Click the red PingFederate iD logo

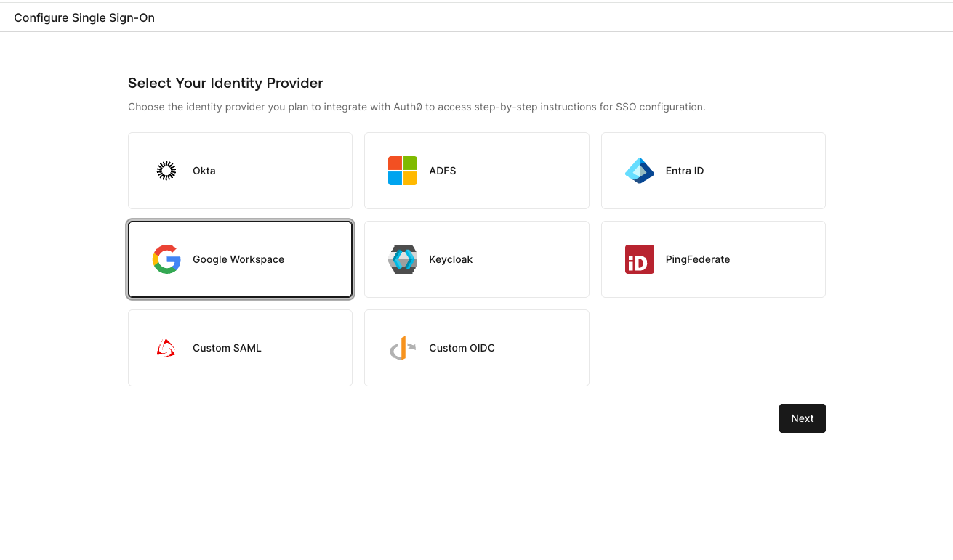[x=639, y=259]
